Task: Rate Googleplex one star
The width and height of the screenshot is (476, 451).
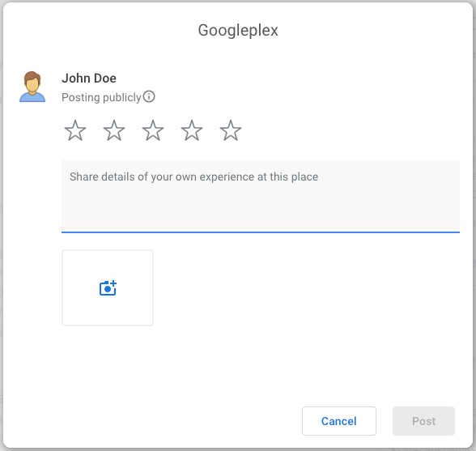Action: 75,130
